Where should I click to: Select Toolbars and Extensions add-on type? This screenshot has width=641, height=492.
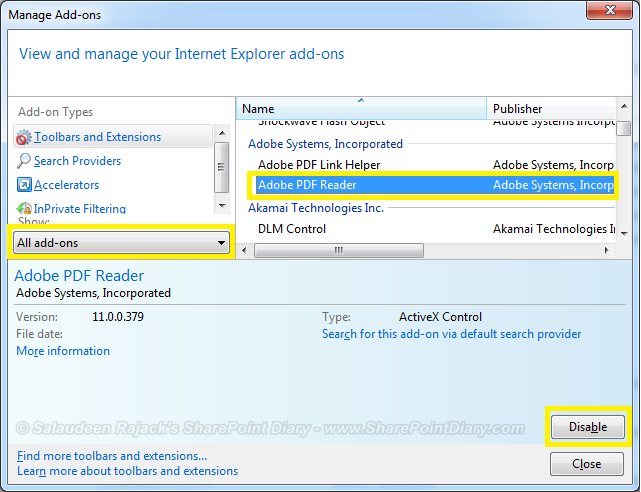pyautogui.click(x=113, y=136)
